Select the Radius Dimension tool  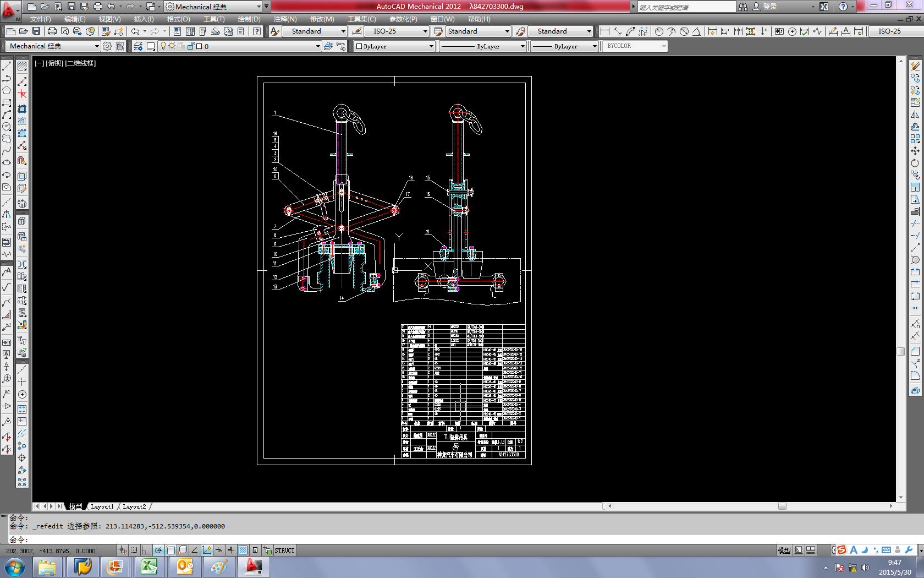[659, 31]
